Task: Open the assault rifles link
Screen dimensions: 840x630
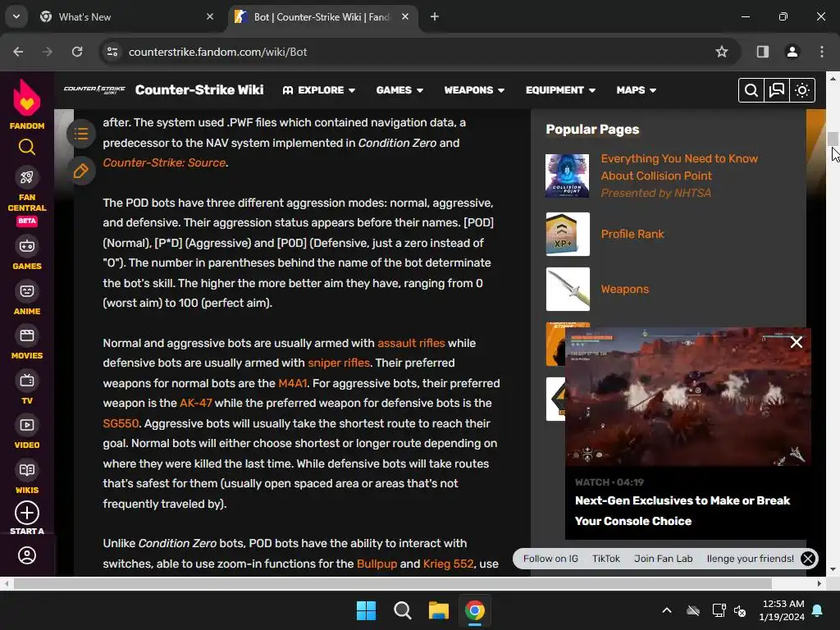Action: coord(411,344)
